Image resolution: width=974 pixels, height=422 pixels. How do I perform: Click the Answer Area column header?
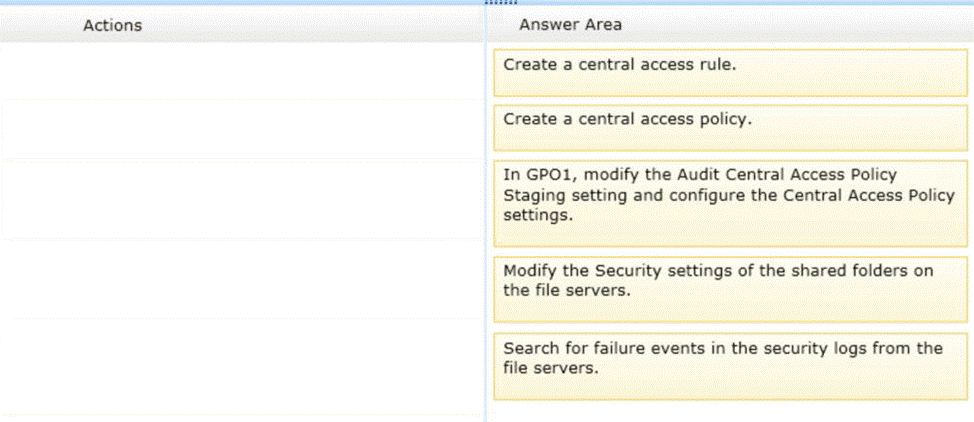pos(570,25)
